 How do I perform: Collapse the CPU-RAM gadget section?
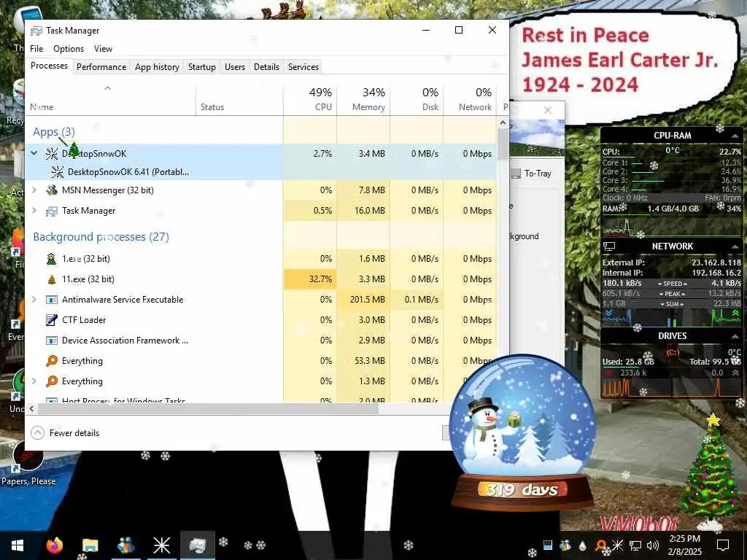[x=735, y=136]
